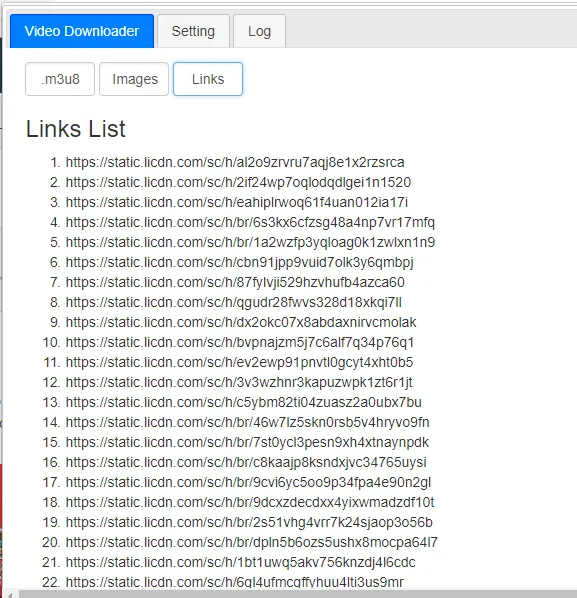This screenshot has height=598, width=577.
Task: Click the link ending in eahiplrwoq61f4uan012ia17i
Action: (237, 202)
